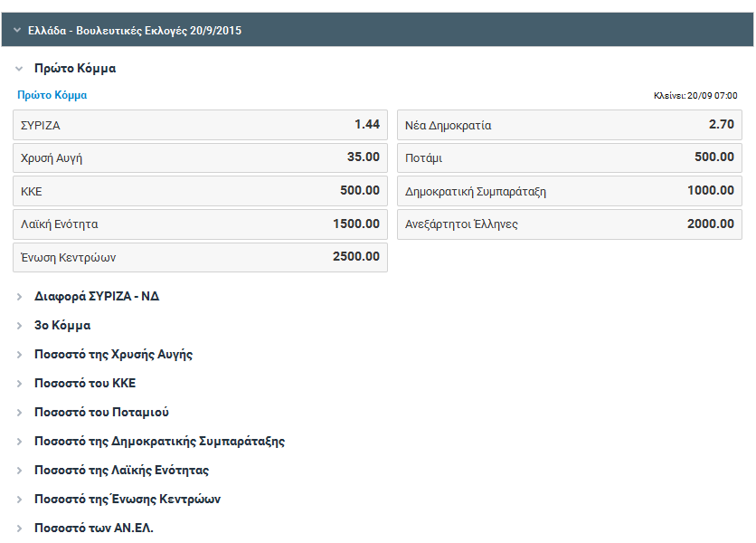Click the Ποσοστό του ΚΚΕ heading
Image resolution: width=756 pixels, height=543 pixels.
coord(85,383)
